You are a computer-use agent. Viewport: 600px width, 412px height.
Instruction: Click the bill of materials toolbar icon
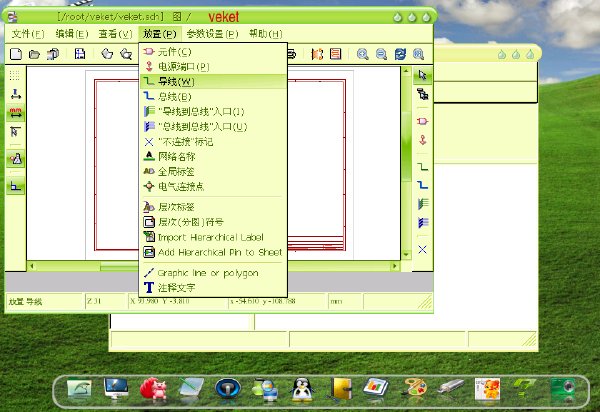click(336, 54)
